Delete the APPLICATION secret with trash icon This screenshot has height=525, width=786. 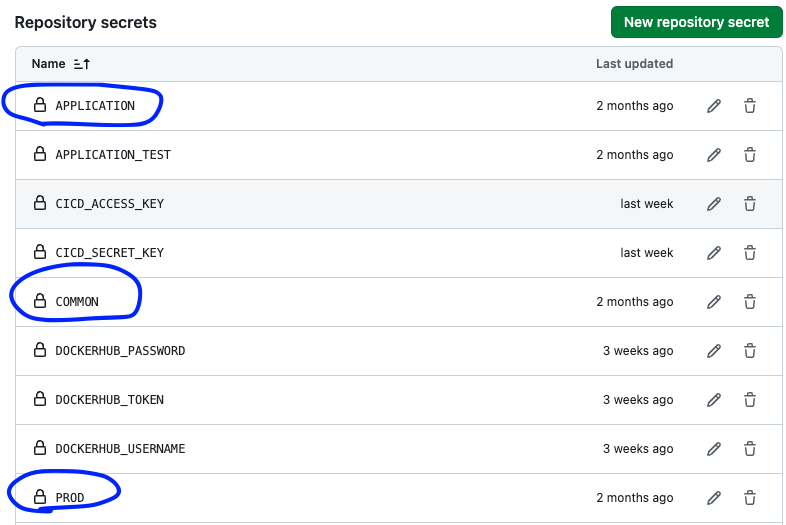[x=750, y=106]
